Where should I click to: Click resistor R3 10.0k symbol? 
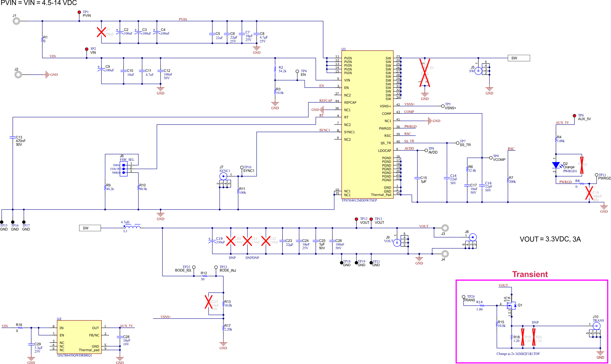click(x=275, y=91)
